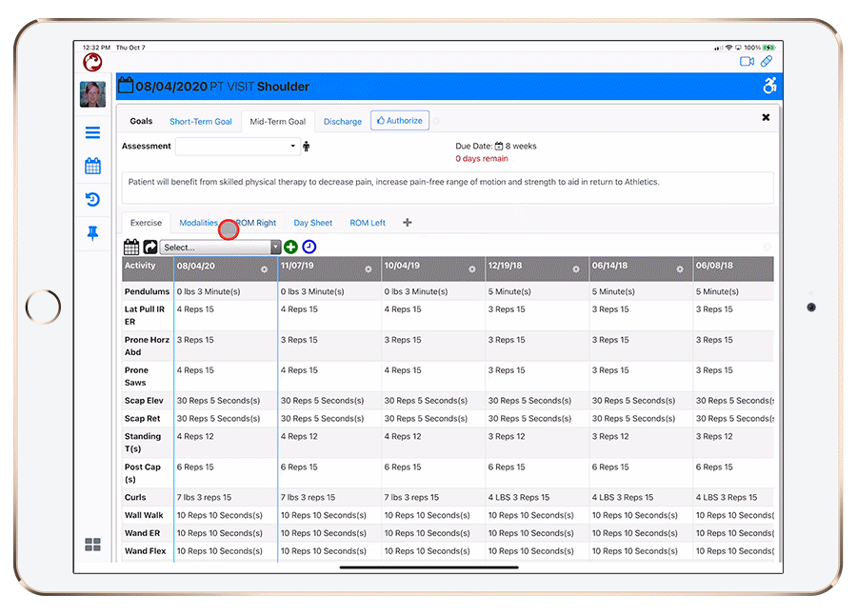Click the paperclip attachment icon
857x616 pixels.
[767, 61]
